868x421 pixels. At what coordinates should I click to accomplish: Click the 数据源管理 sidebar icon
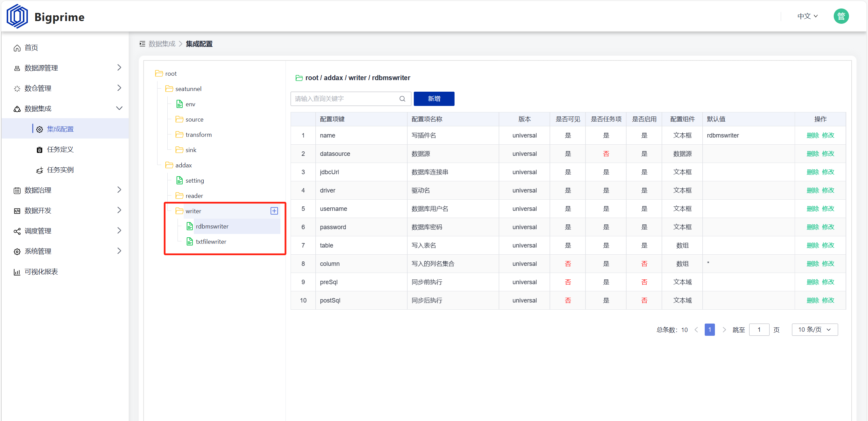(17, 68)
